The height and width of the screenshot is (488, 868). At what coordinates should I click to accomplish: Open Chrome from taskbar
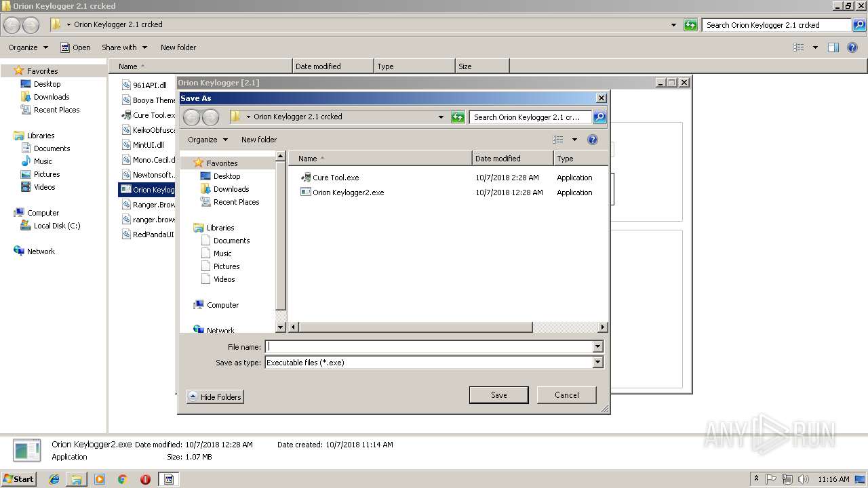(x=123, y=479)
